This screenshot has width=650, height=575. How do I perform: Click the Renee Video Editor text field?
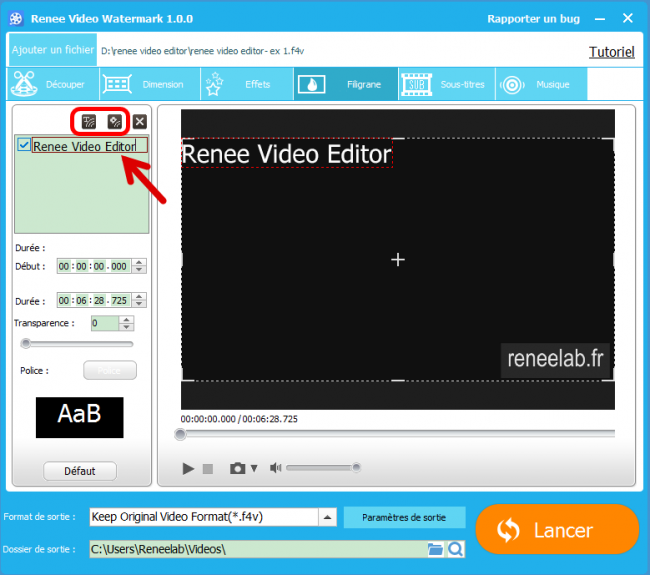click(90, 146)
